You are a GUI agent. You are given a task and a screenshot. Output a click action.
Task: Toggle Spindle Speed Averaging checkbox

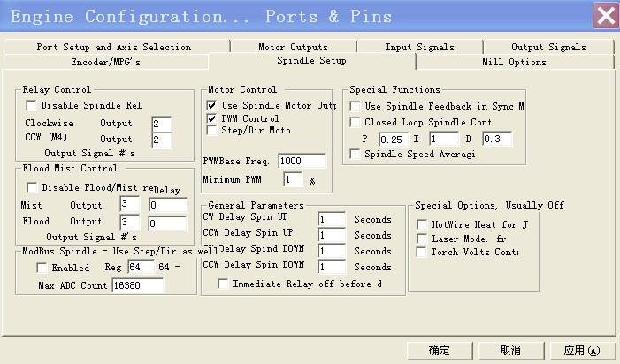click(356, 154)
